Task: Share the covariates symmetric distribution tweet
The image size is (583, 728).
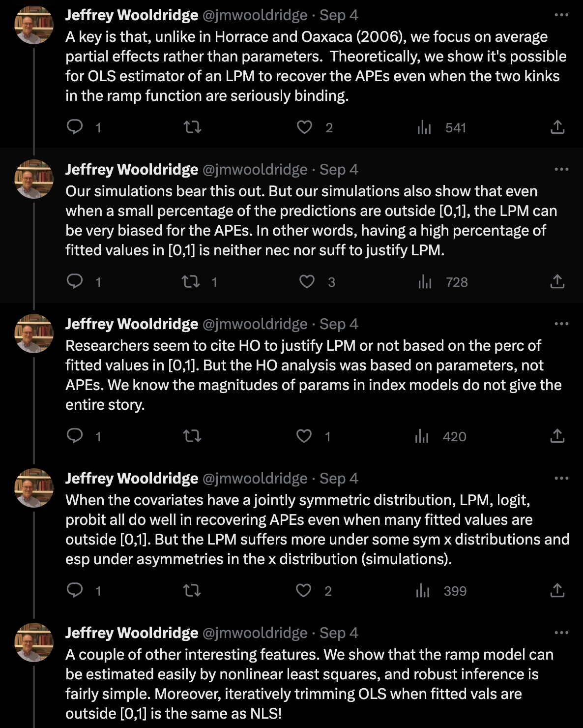Action: 557,590
